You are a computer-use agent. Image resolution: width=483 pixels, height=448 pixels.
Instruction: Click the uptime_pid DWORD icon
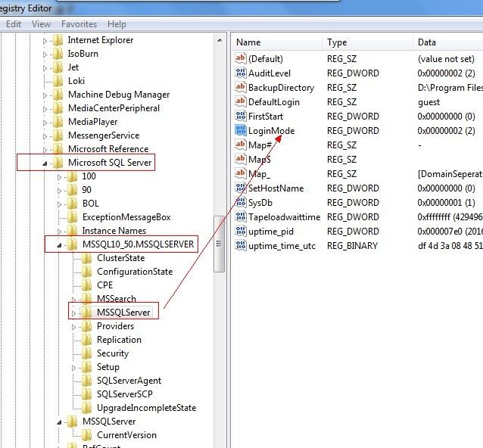(x=241, y=231)
